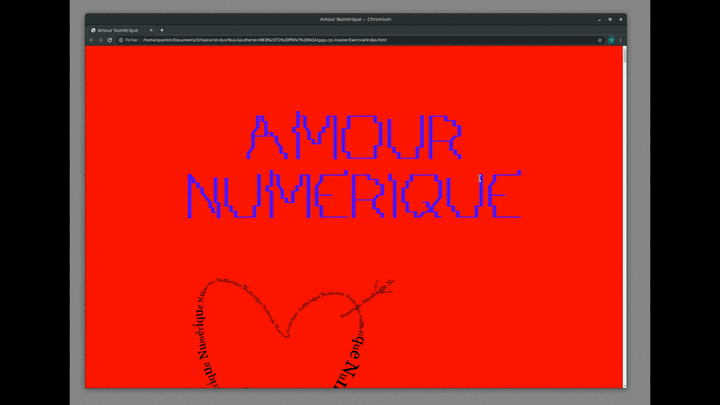Click the browser back arrow
720x405 pixels.
91,40
